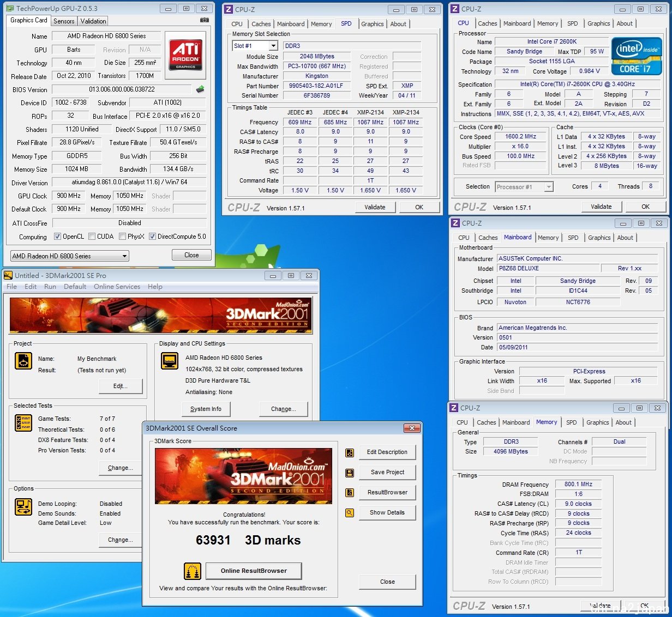This screenshot has height=617, width=672.
Task: Click the magnifier icon beside Show Details
Action: (x=350, y=513)
